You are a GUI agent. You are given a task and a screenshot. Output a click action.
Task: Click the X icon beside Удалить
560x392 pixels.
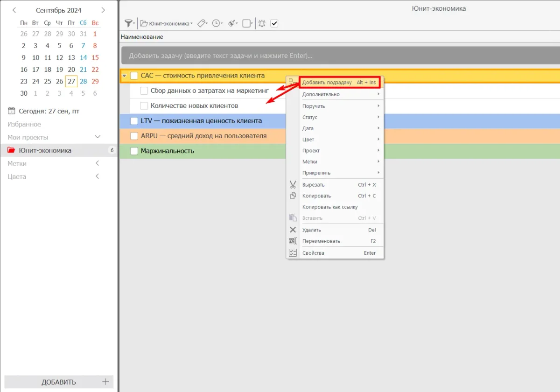click(293, 230)
